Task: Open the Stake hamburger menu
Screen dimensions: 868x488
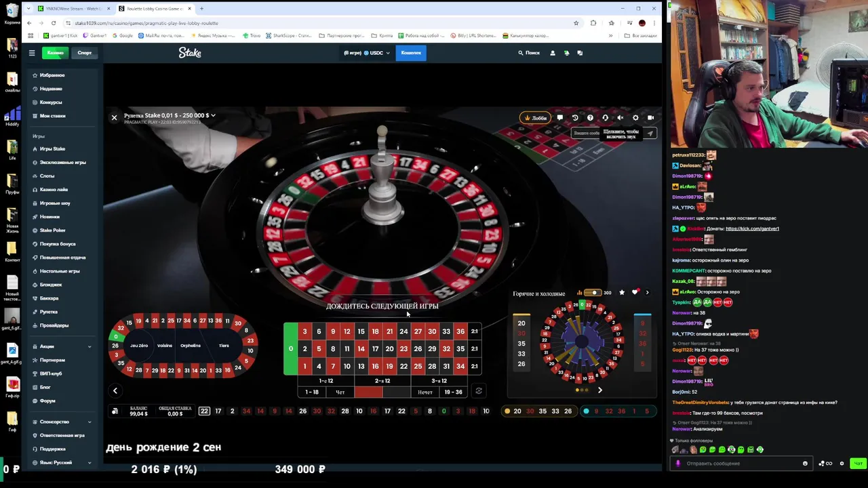Action: tap(31, 52)
